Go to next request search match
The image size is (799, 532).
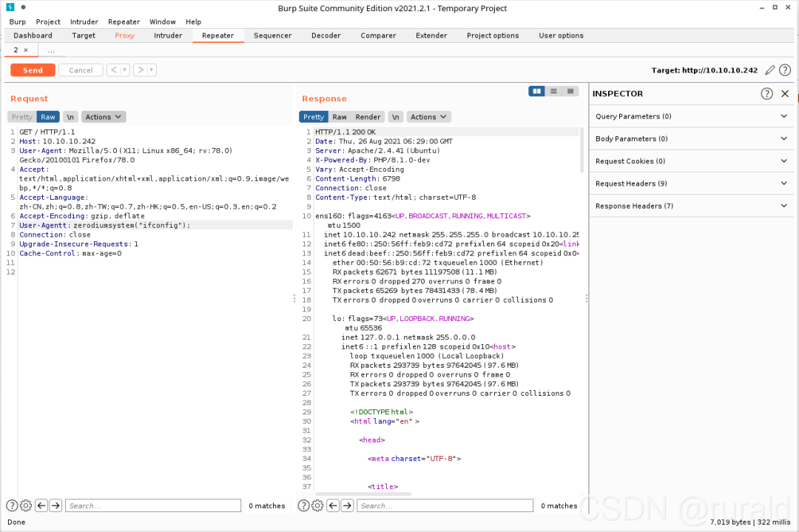55,505
